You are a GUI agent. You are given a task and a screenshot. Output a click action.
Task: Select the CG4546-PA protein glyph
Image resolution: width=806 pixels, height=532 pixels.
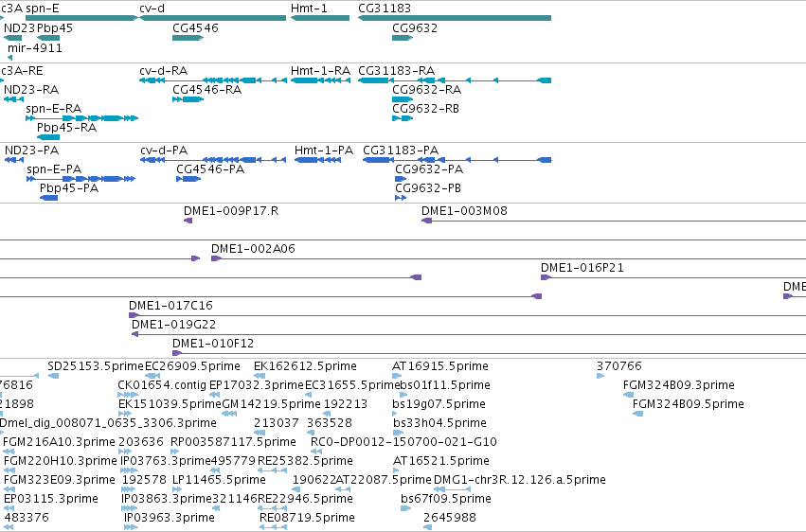coord(188,179)
